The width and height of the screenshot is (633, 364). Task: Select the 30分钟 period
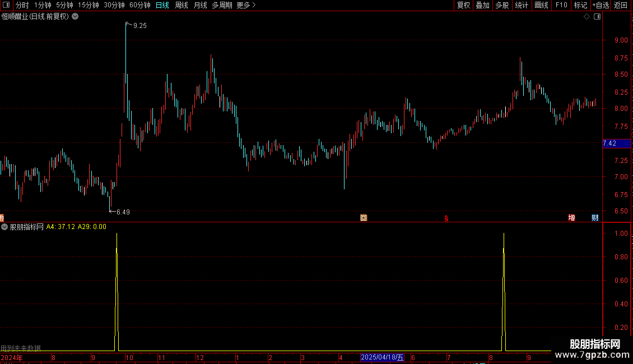coord(114,5)
